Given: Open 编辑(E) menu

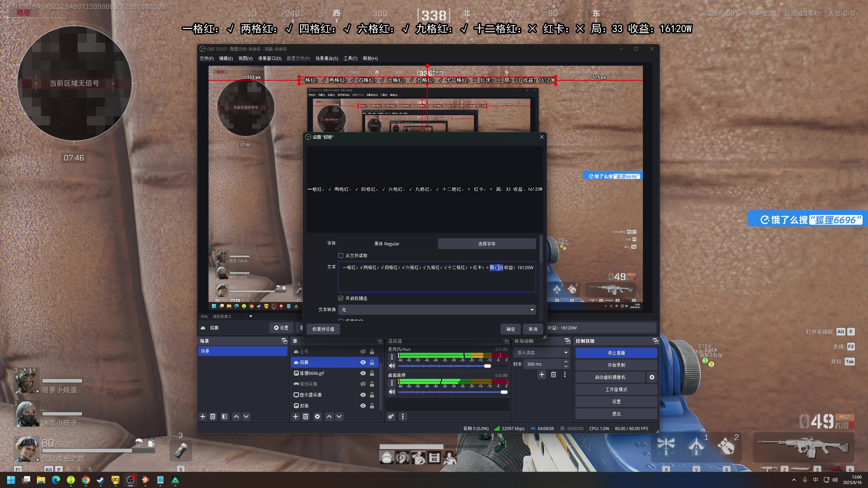Looking at the screenshot, I should tap(226, 58).
